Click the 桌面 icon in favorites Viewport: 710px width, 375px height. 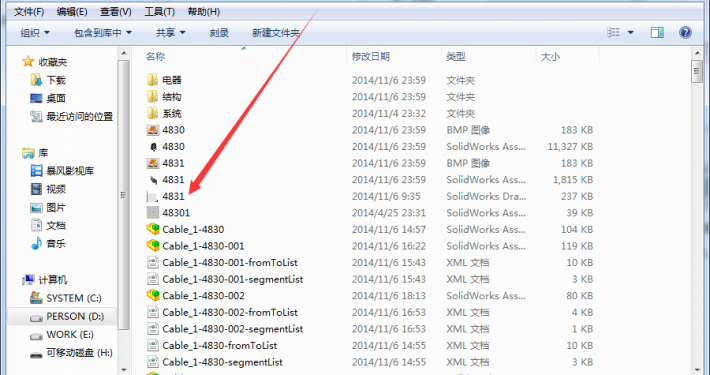click(x=36, y=98)
